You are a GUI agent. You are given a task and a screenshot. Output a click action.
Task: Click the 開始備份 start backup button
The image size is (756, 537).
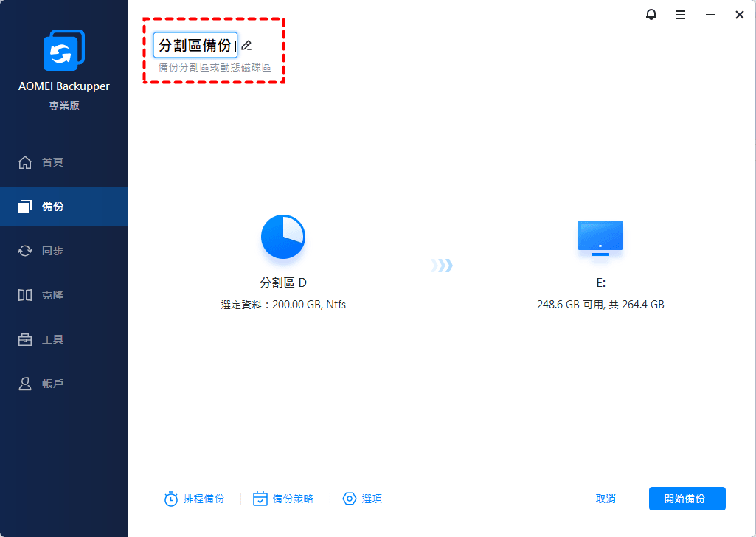coord(687,499)
